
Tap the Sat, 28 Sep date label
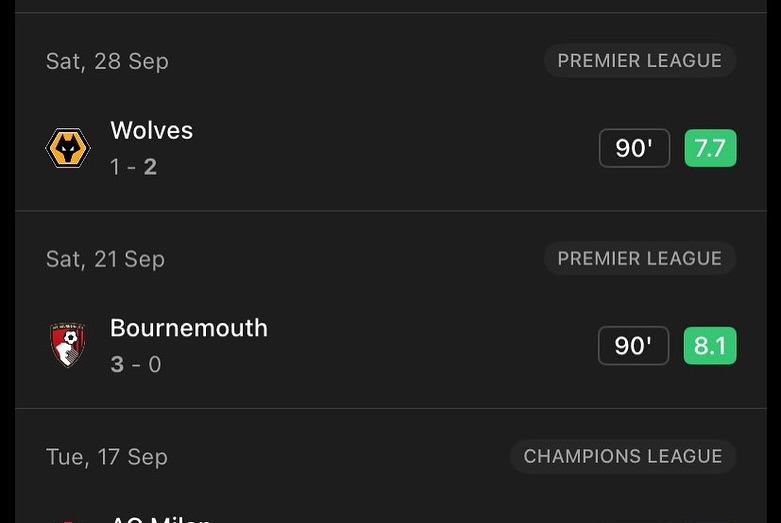point(107,62)
